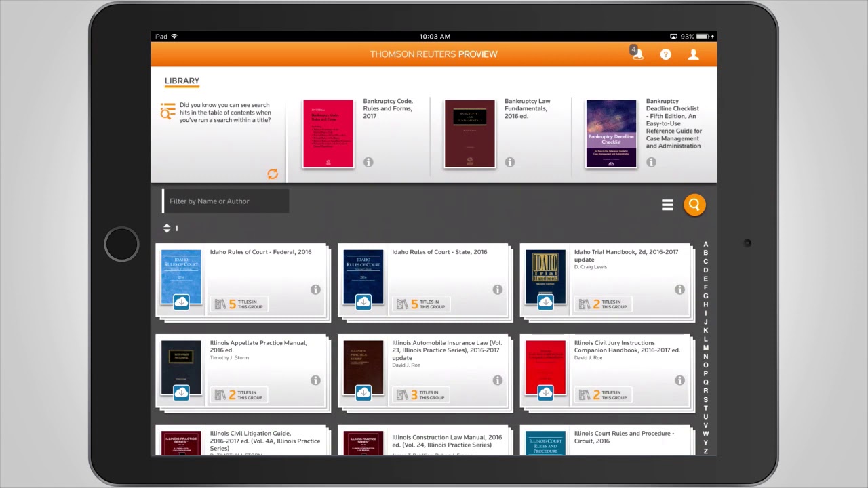Open the help question mark icon
Viewport: 868px width, 488px height.
(x=666, y=54)
